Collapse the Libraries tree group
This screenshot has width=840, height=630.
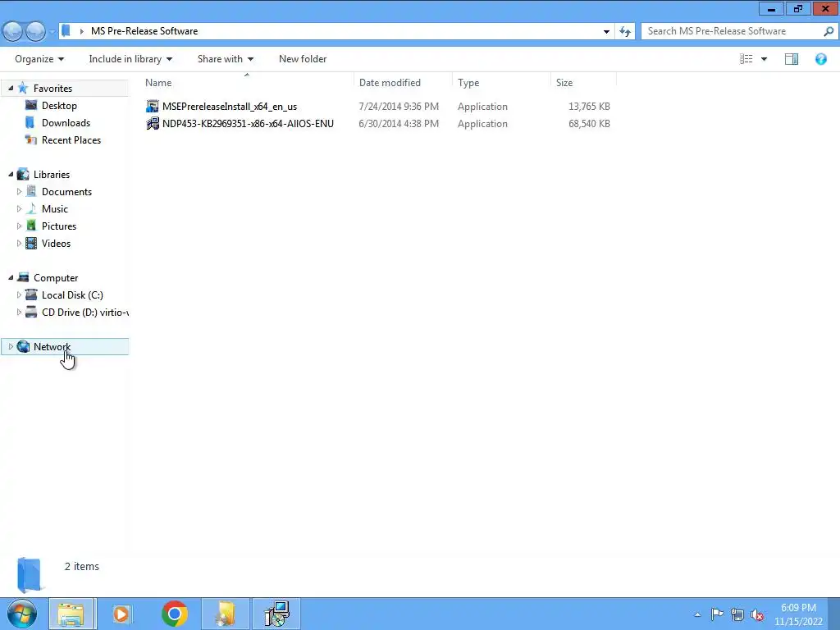11,174
